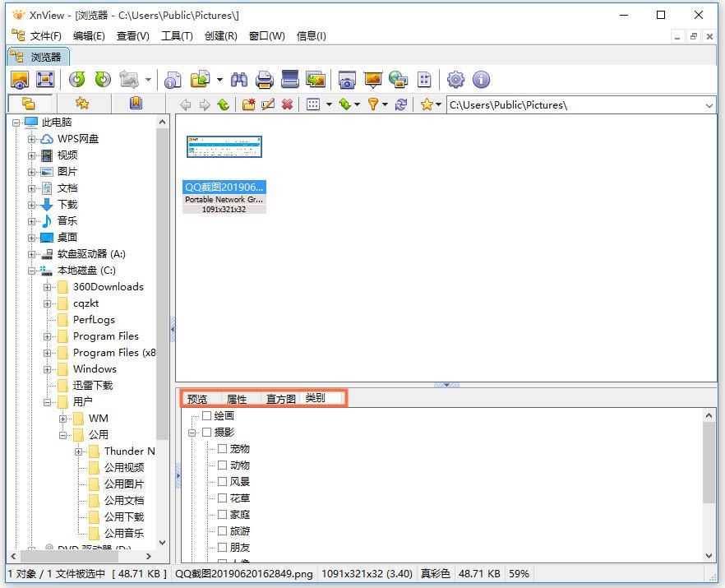Viewport: 725px width, 588px height.
Task: Open the sort order dropdown arrow
Action: (x=357, y=105)
